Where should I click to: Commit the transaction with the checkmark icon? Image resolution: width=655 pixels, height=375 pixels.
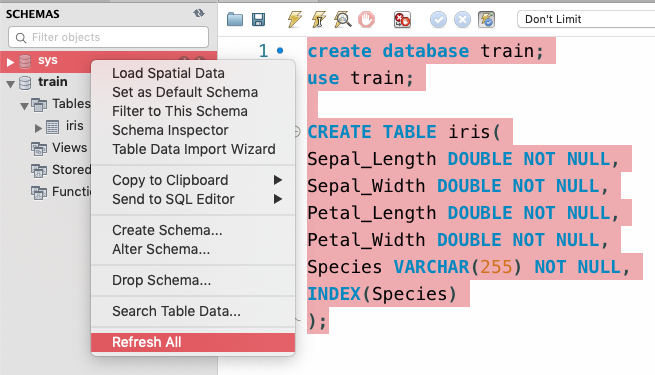[x=438, y=19]
